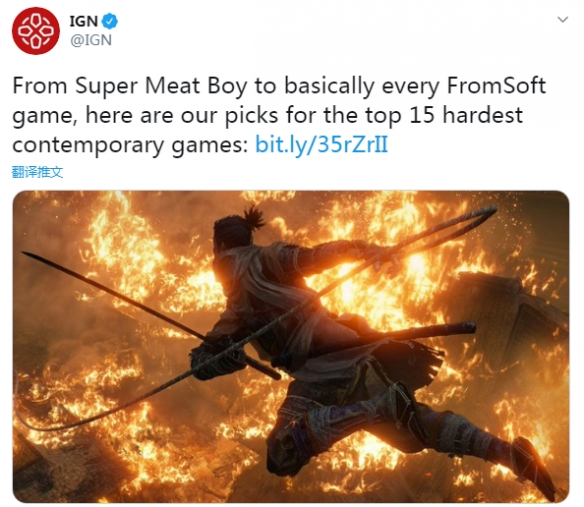The height and width of the screenshot is (507, 584).
Task: View the Sekiro fire image
Action: (291, 346)
